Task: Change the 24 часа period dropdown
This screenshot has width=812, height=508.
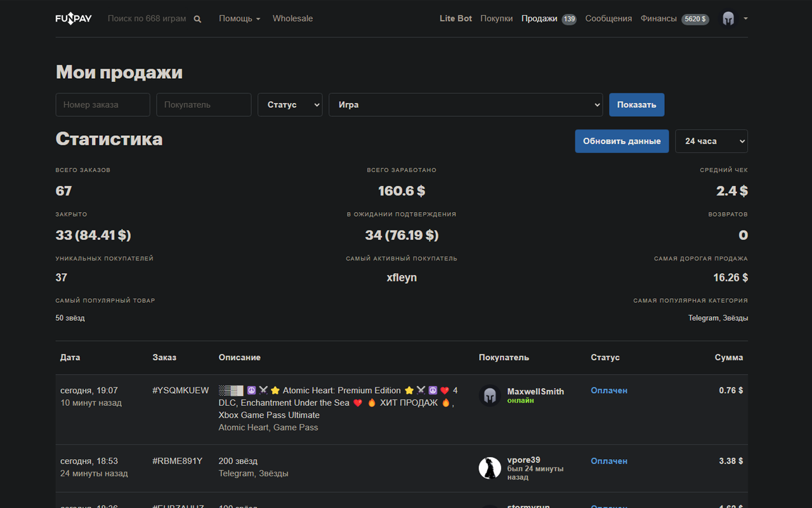Action: point(711,141)
